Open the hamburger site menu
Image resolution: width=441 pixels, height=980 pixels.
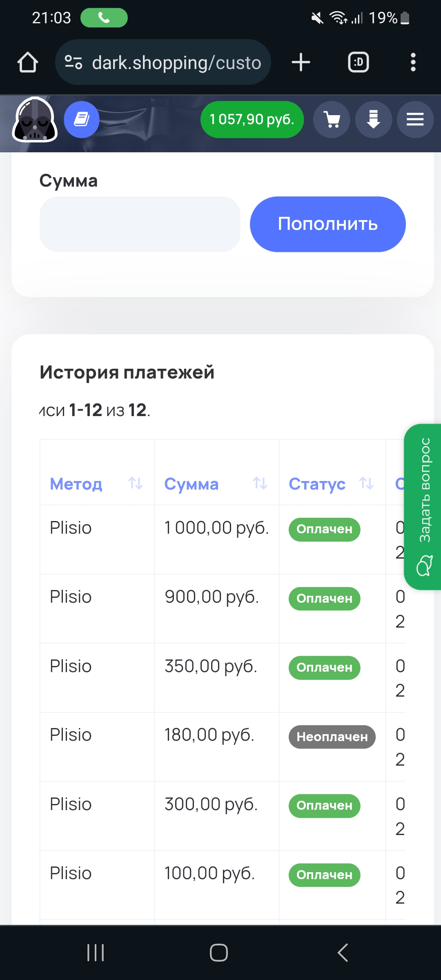click(415, 120)
